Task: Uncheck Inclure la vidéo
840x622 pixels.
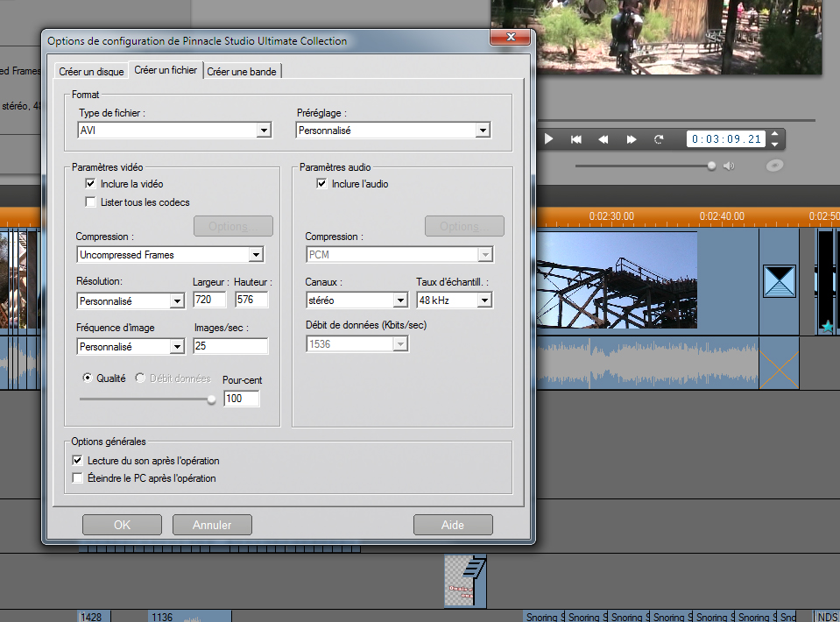Action: coord(90,184)
